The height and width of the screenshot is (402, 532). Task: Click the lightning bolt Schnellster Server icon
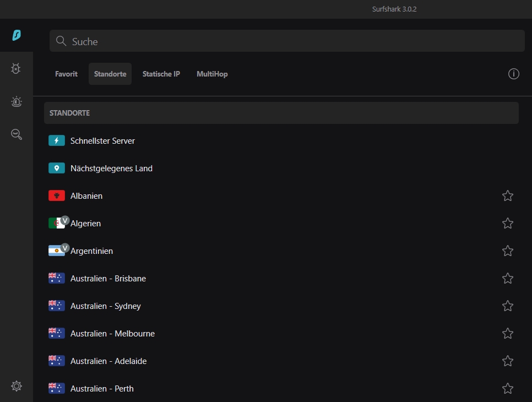pyautogui.click(x=57, y=140)
